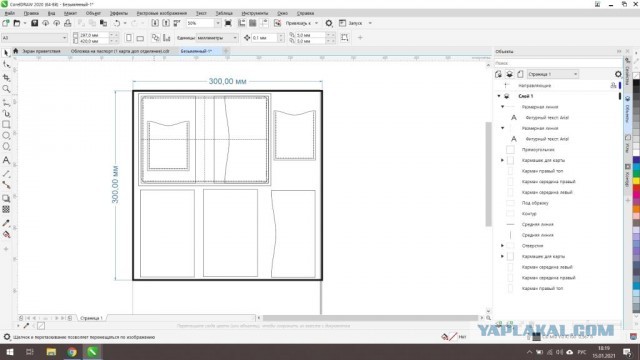Select the Freehand drawing tool

6,102
